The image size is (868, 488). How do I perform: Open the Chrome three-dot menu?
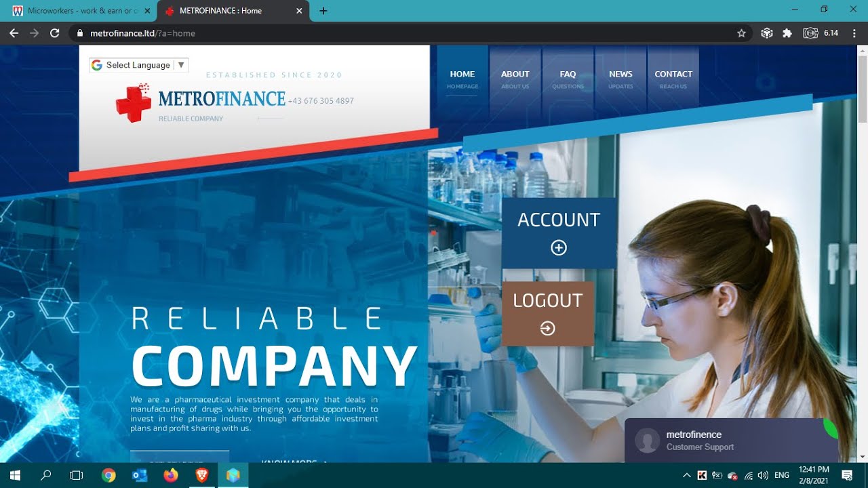pos(854,33)
